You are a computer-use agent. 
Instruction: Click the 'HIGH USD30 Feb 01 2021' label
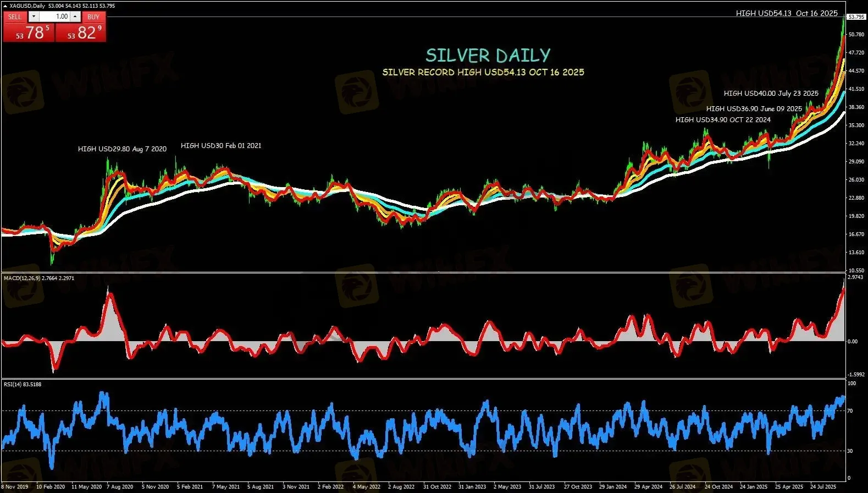221,146
